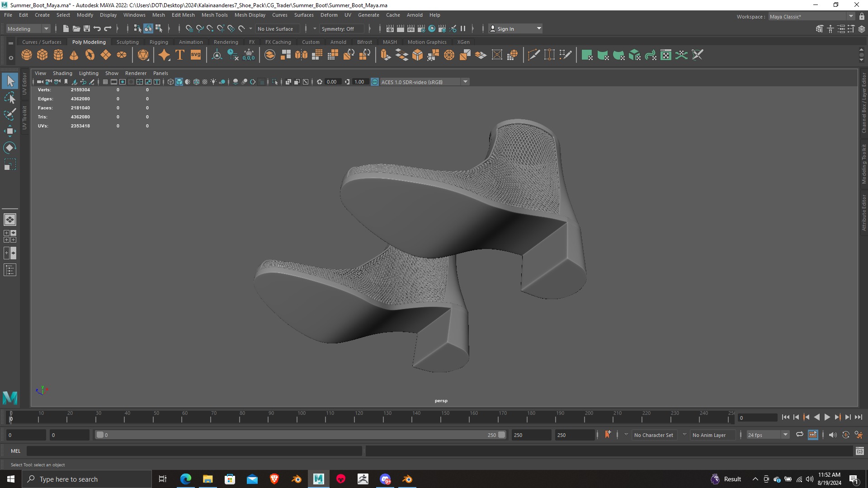Viewport: 868px width, 488px height.
Task: Click the MEL script language toggle
Action: 15,451
